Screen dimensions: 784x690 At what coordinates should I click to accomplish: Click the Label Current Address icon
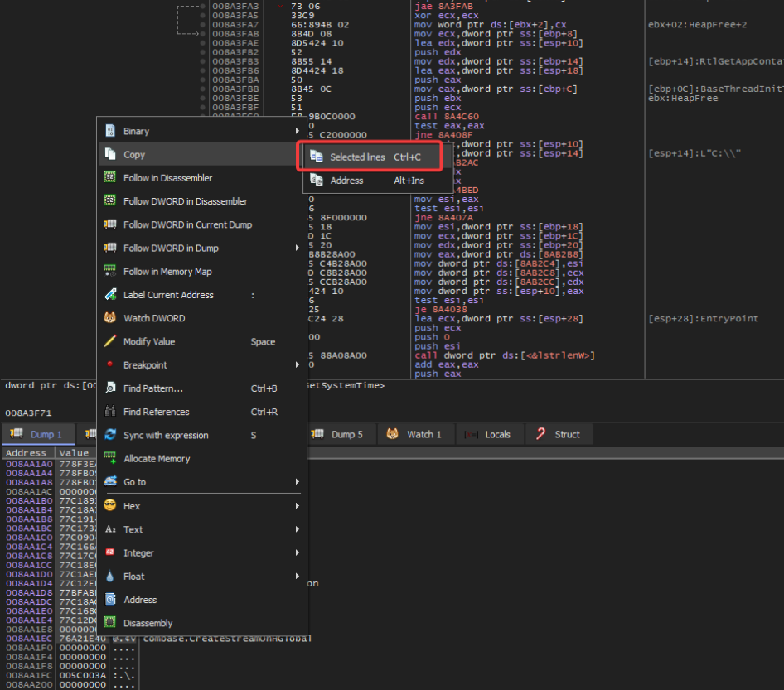tap(109, 295)
